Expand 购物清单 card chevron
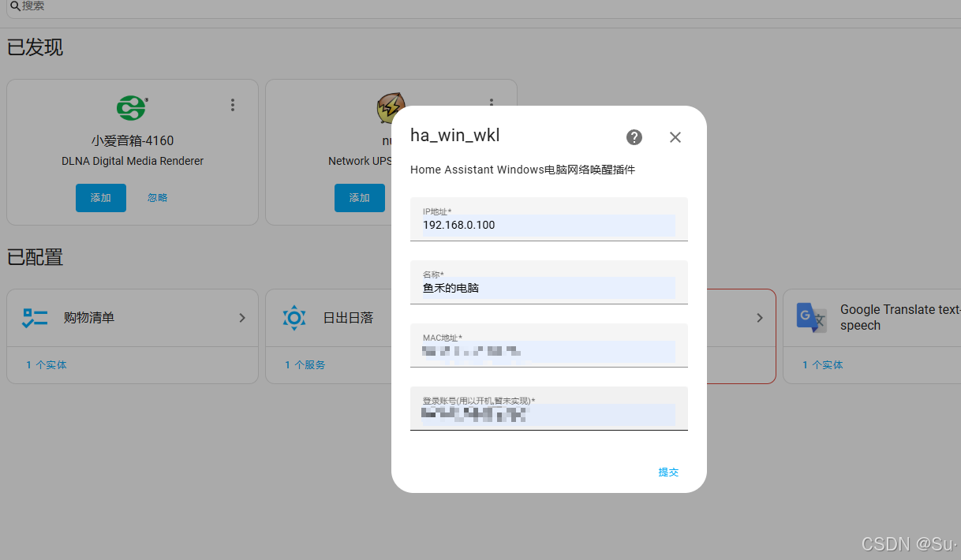This screenshot has width=961, height=560. (242, 318)
